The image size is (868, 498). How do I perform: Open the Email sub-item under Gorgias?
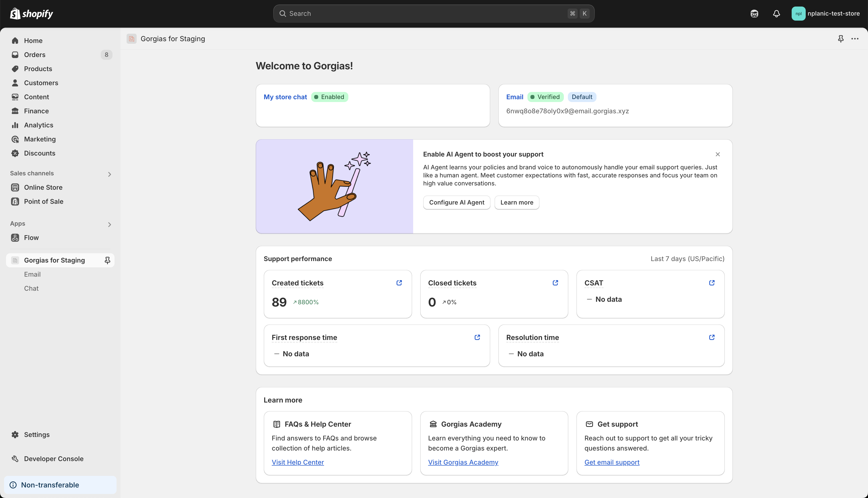[x=32, y=274]
